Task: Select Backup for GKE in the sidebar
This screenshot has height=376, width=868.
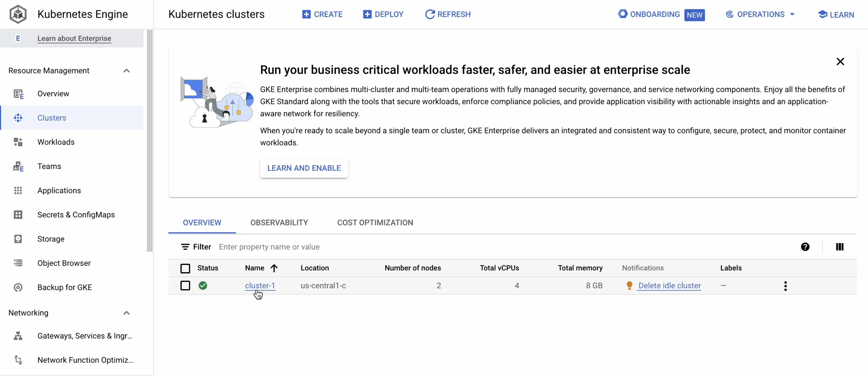Action: [64, 288]
